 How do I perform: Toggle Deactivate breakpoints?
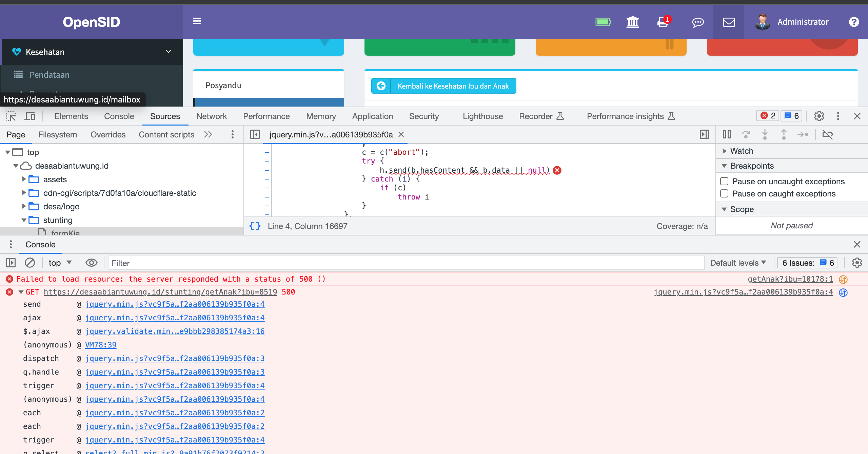(828, 134)
